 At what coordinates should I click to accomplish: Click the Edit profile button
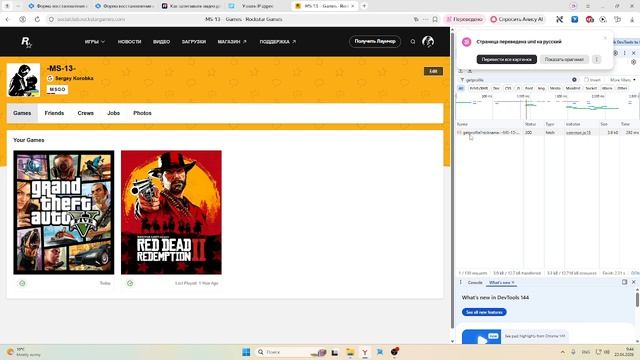pyautogui.click(x=433, y=71)
